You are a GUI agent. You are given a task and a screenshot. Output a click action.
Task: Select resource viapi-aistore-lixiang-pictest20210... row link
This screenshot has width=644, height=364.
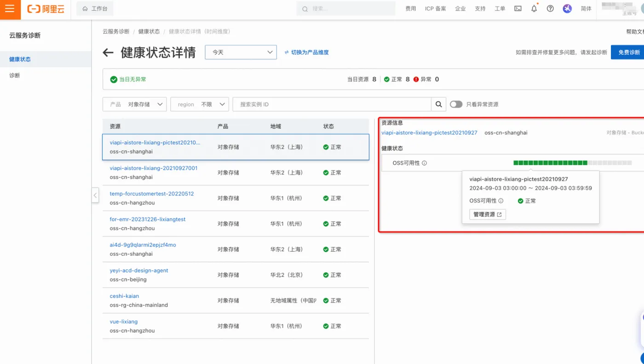[155, 143]
